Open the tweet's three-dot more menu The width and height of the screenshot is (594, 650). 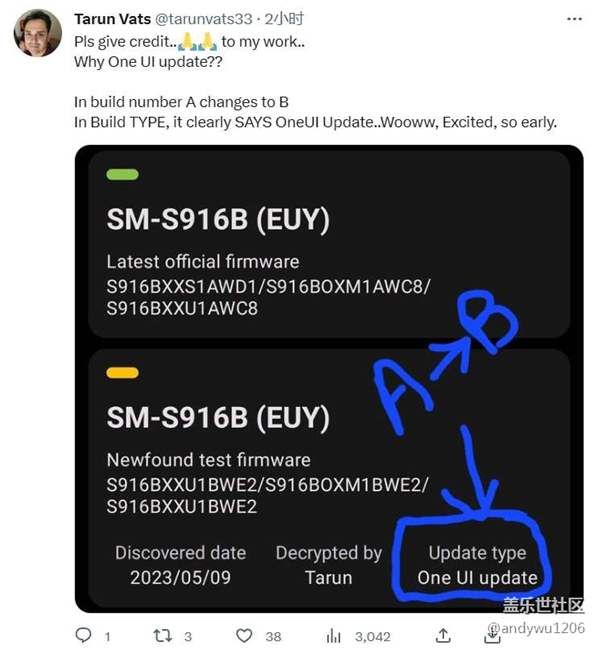point(574,19)
